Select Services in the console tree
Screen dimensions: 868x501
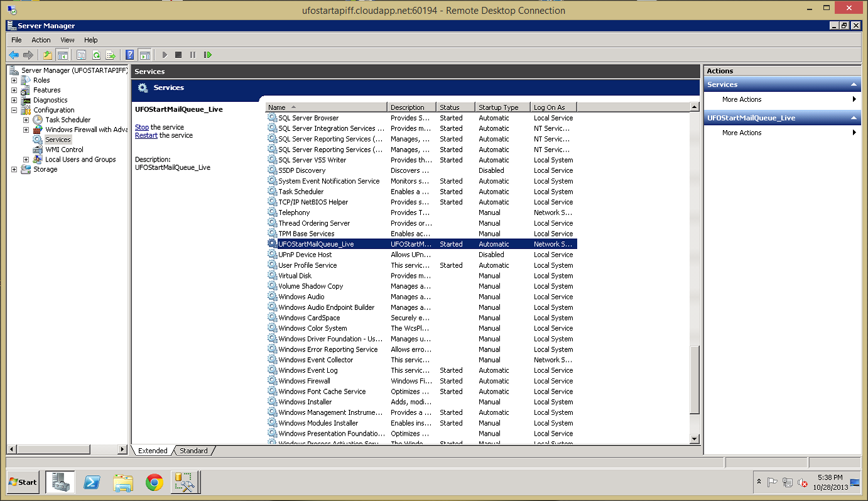[58, 140]
